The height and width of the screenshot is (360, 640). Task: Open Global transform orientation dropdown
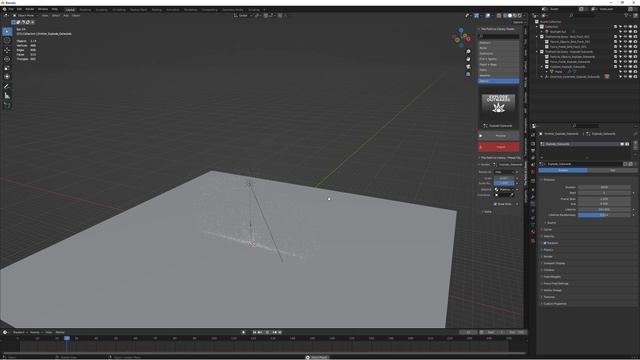(243, 16)
